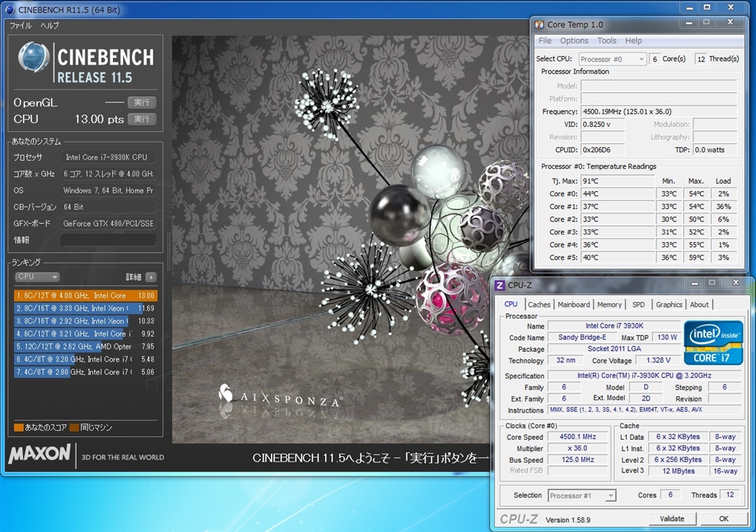Viewport: 756px width, 532px height.
Task: Click the Intel Core i7 logo in CPU-Z
Action: [x=713, y=342]
